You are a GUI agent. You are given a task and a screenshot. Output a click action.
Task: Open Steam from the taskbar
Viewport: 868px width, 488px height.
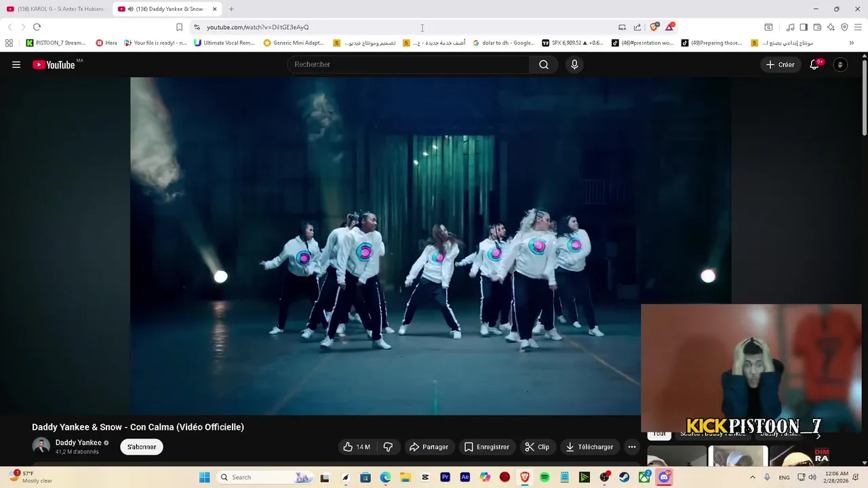click(x=624, y=477)
